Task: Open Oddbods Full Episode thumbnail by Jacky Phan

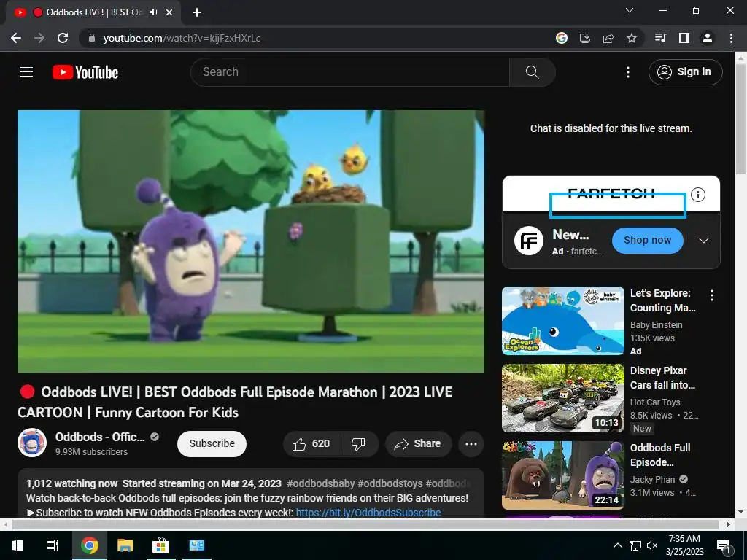Action: [x=563, y=475]
